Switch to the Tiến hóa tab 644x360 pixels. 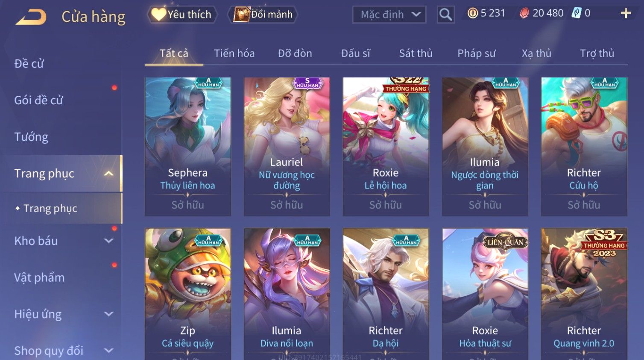(234, 53)
